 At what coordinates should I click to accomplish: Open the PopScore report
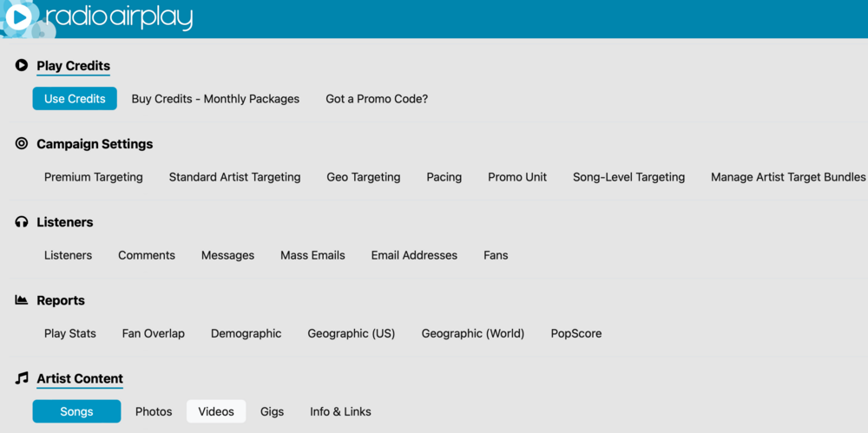(576, 333)
